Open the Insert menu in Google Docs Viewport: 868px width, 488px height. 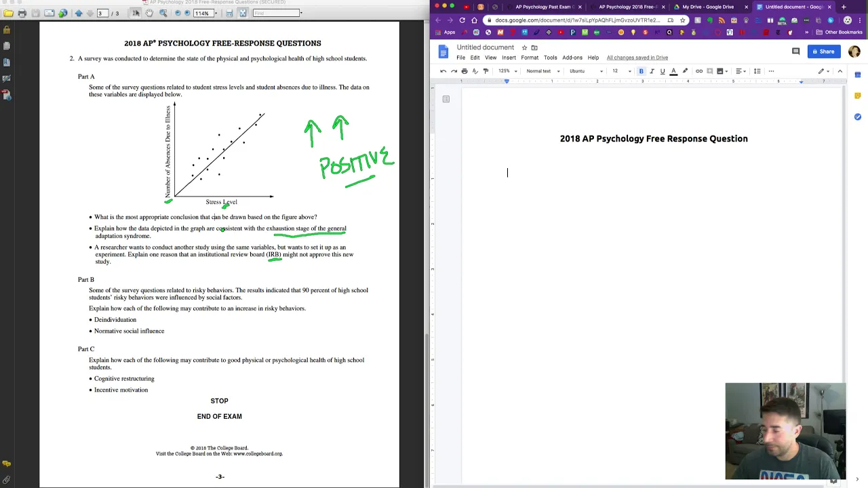click(509, 58)
